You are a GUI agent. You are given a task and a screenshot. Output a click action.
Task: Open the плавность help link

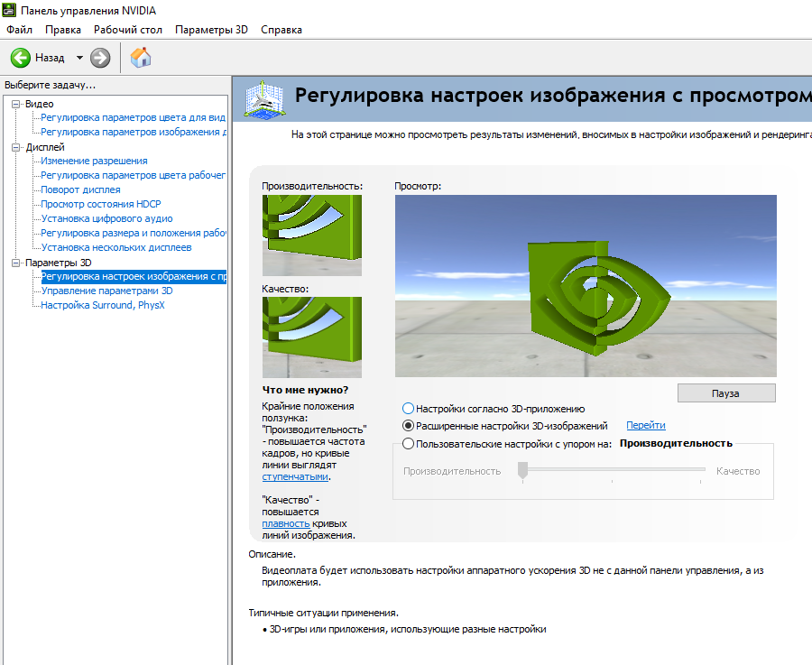click(x=286, y=523)
